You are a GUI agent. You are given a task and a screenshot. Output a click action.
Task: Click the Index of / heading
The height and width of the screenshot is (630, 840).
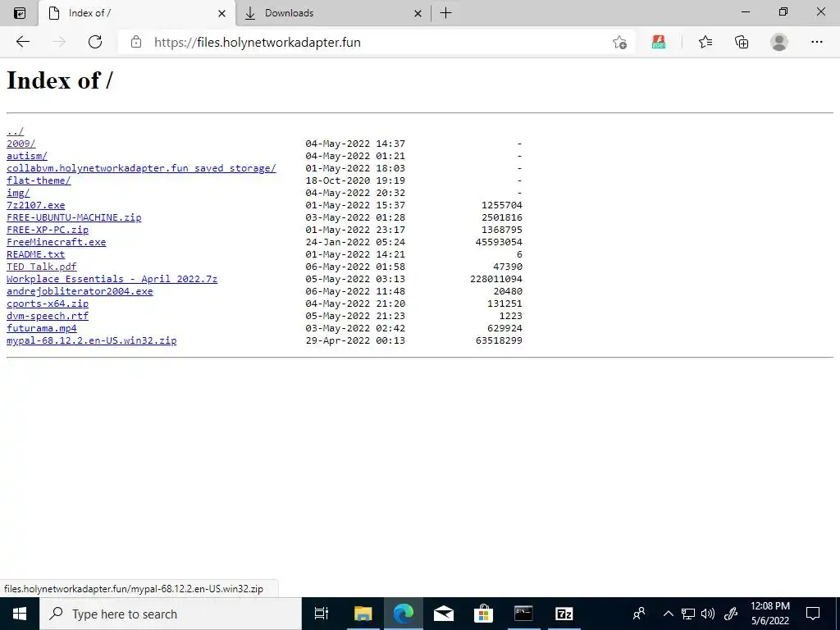[x=59, y=80]
